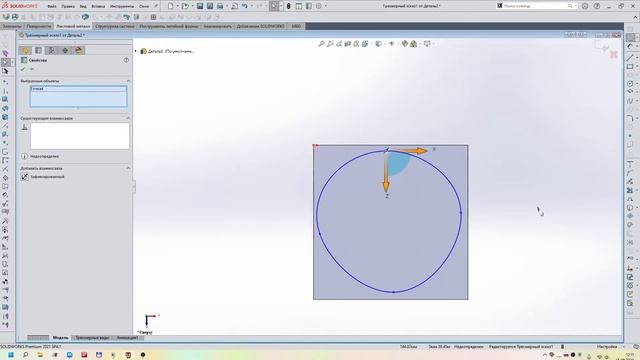Collapse the Добавить взаимосвязи section
Viewport: 640px width, 360px height.
(x=128, y=168)
